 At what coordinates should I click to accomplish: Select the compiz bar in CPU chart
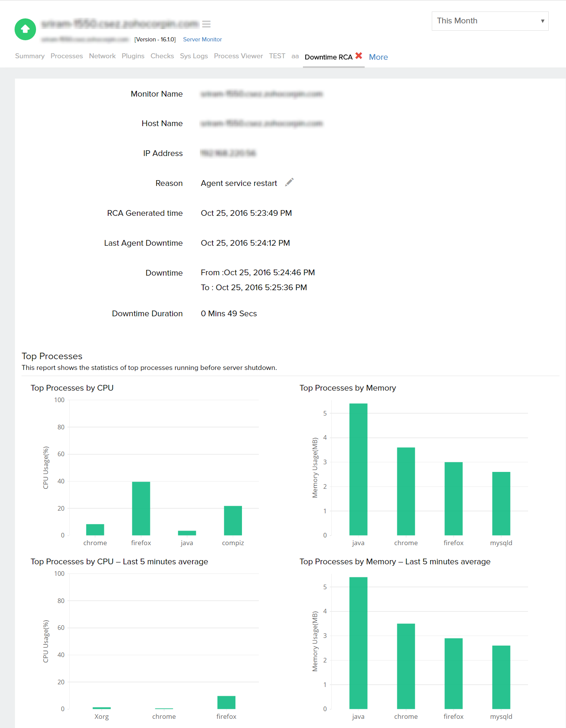[233, 521]
